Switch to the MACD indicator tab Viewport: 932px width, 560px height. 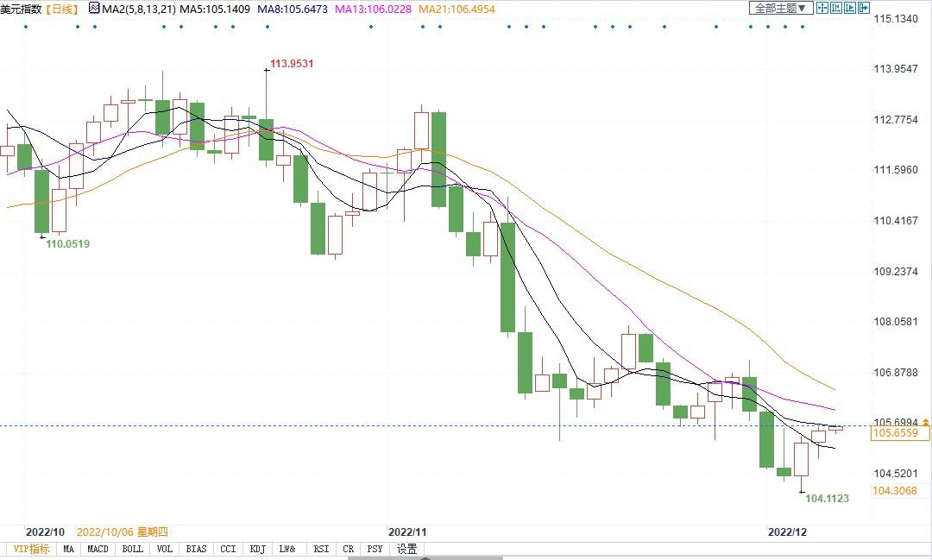point(98,549)
